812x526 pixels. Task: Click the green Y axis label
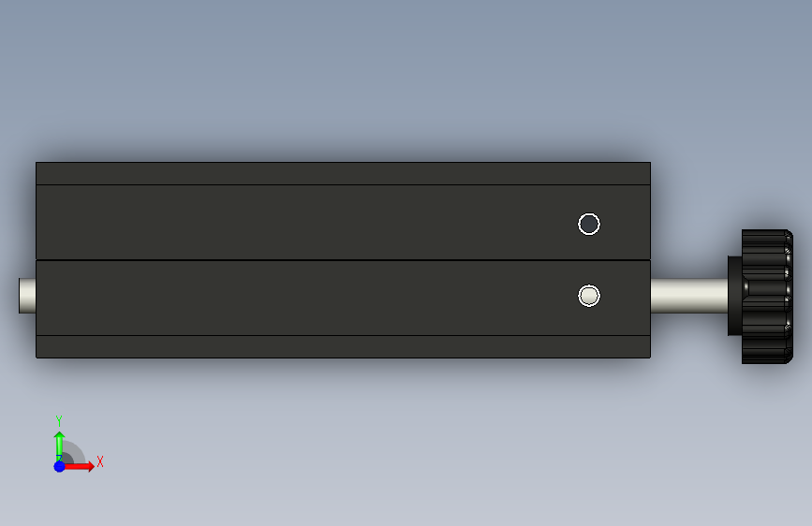tap(58, 421)
